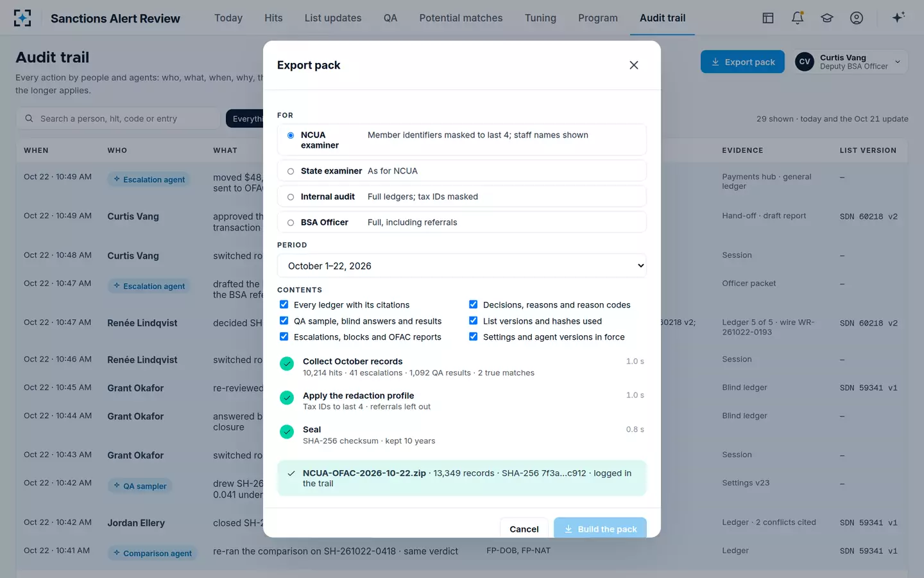
Task: Switch to the Today tab
Action: 228,18
